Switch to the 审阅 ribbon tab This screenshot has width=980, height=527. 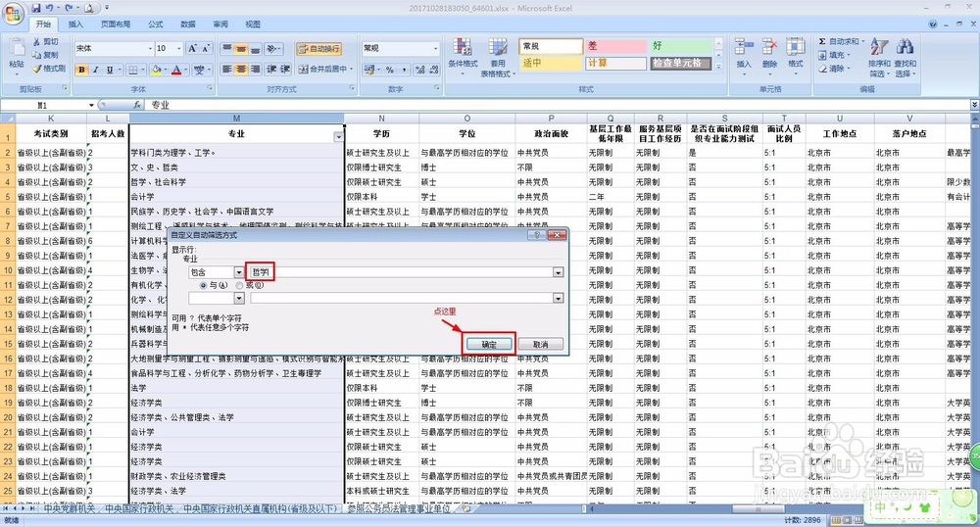pyautogui.click(x=220, y=24)
